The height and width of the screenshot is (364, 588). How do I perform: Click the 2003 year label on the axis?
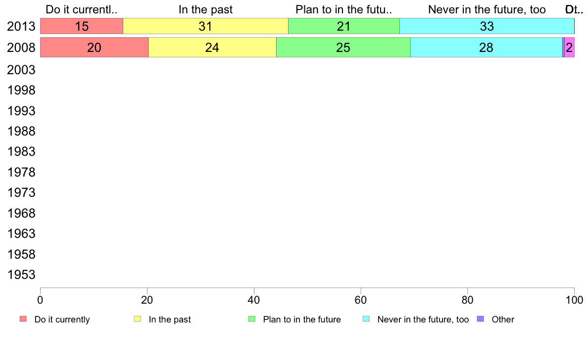tap(21, 70)
